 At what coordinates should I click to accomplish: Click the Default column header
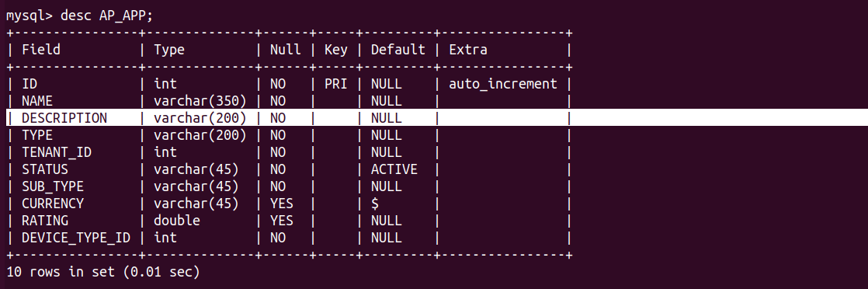coord(398,50)
